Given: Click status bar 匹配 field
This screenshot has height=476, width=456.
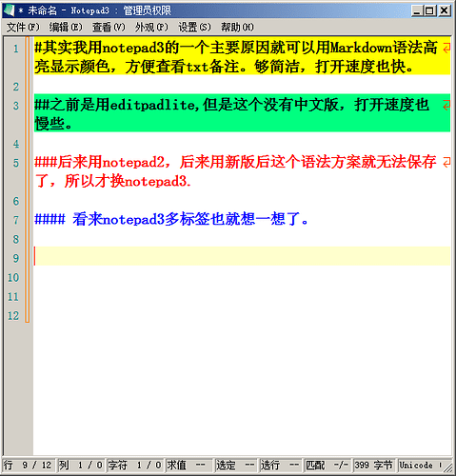Looking at the screenshot, I should 327,466.
